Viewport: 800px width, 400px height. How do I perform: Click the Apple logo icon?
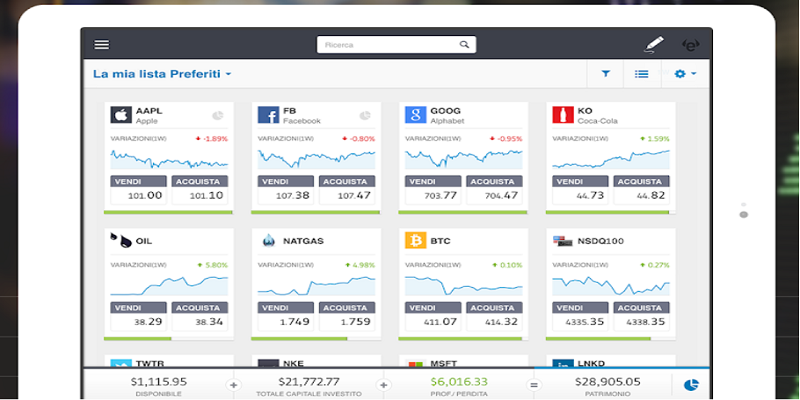click(121, 115)
